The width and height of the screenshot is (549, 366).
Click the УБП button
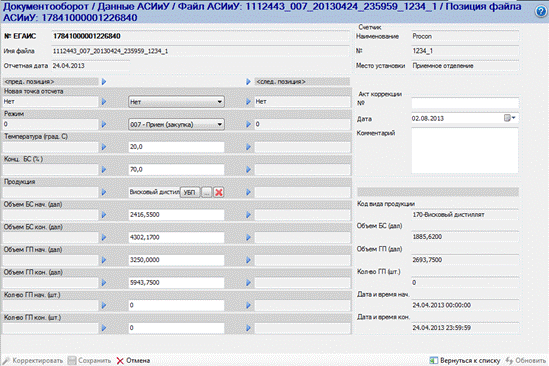tap(190, 192)
